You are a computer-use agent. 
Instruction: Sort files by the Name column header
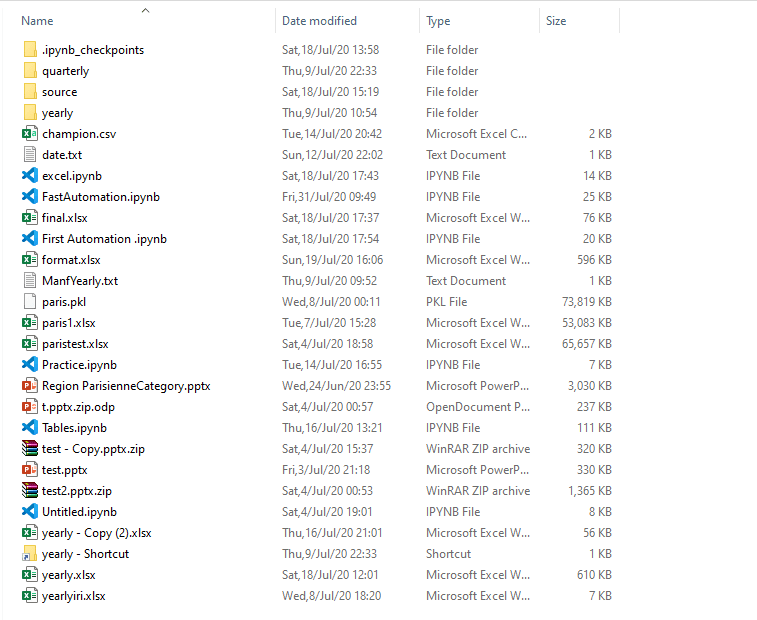tap(37, 21)
